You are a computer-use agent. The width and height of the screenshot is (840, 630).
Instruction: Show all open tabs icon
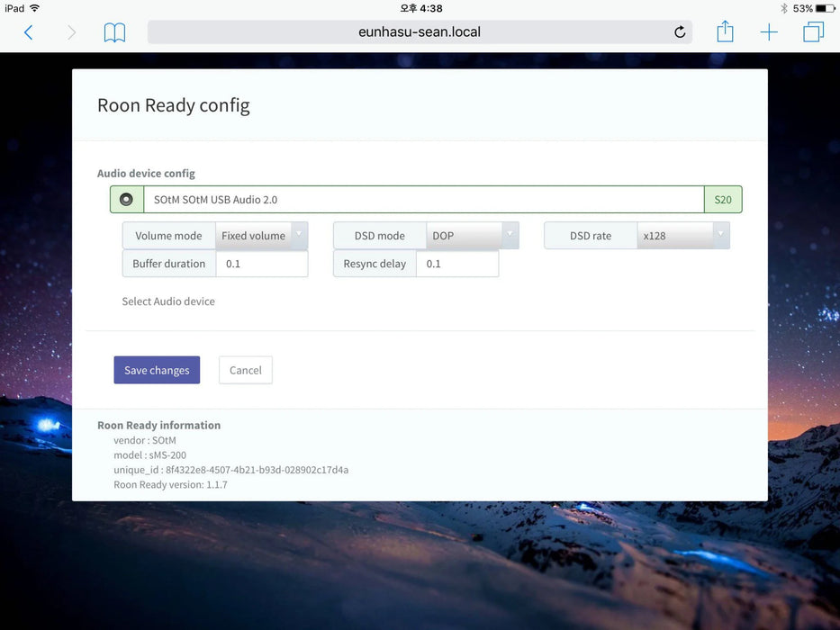coord(813,32)
